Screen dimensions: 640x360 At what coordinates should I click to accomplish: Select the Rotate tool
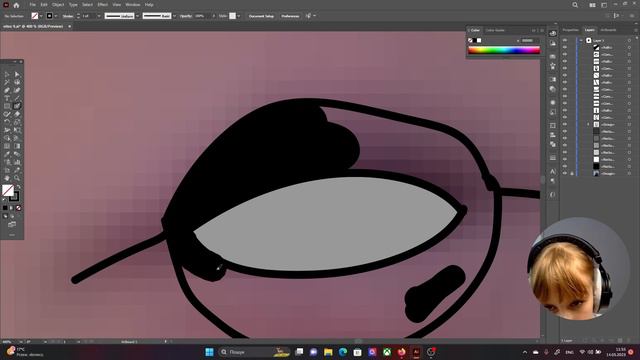click(x=7, y=122)
